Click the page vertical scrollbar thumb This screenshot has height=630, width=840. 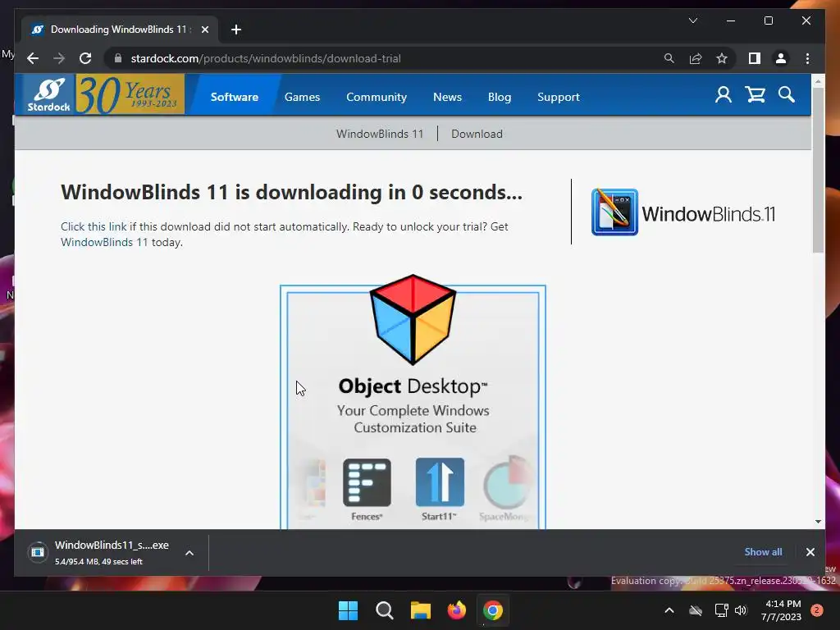pos(818,169)
